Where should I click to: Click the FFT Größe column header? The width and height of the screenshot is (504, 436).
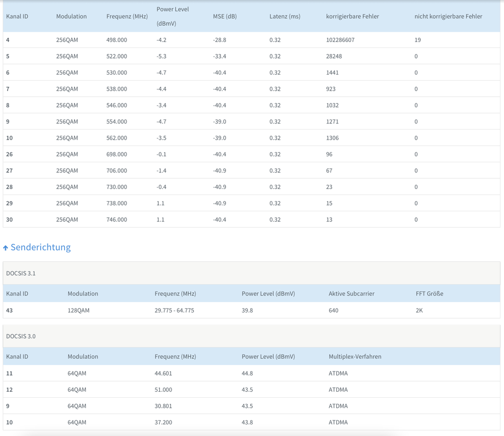tap(429, 293)
